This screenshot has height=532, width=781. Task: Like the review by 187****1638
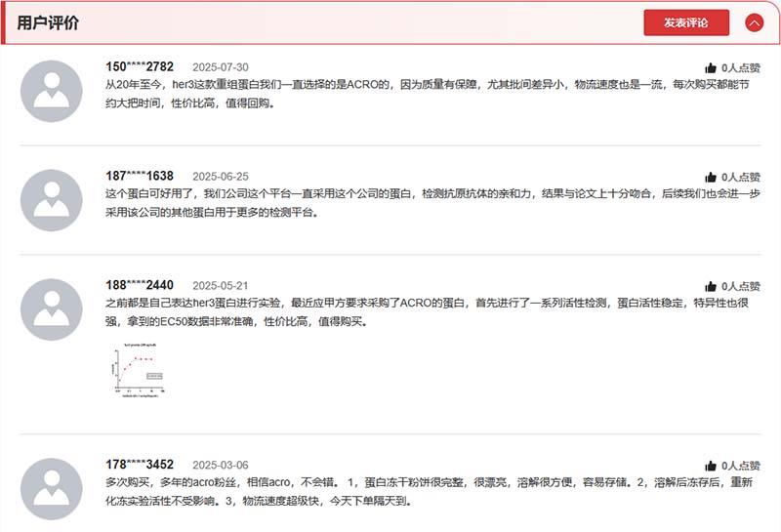(x=711, y=178)
